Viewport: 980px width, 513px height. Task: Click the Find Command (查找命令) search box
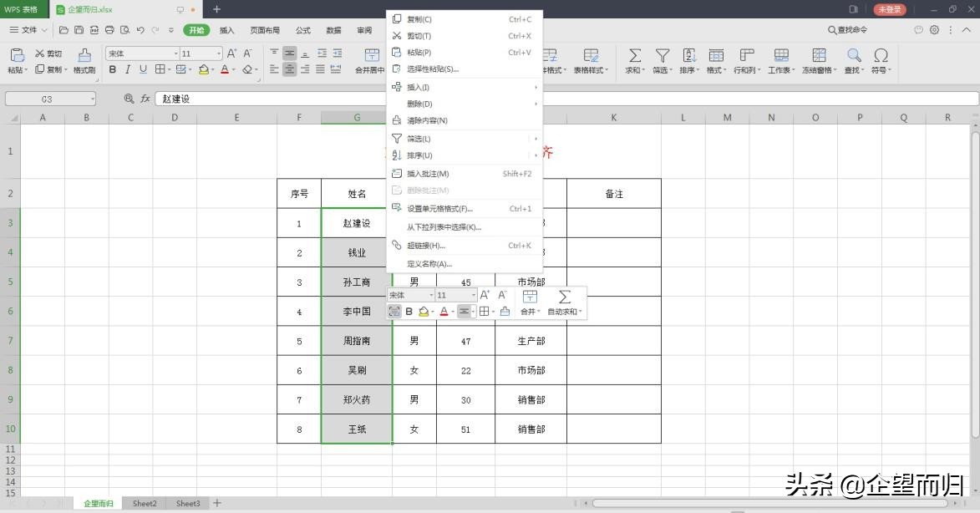[x=848, y=29]
